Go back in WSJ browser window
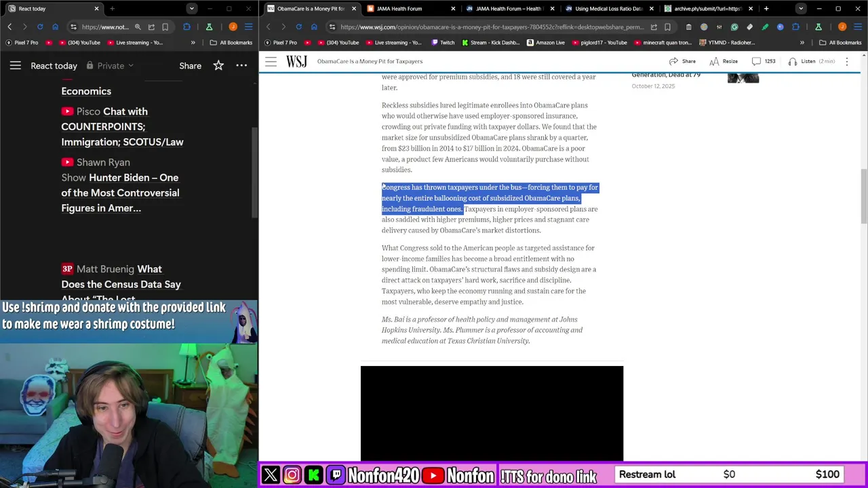868x488 pixels. [x=269, y=26]
